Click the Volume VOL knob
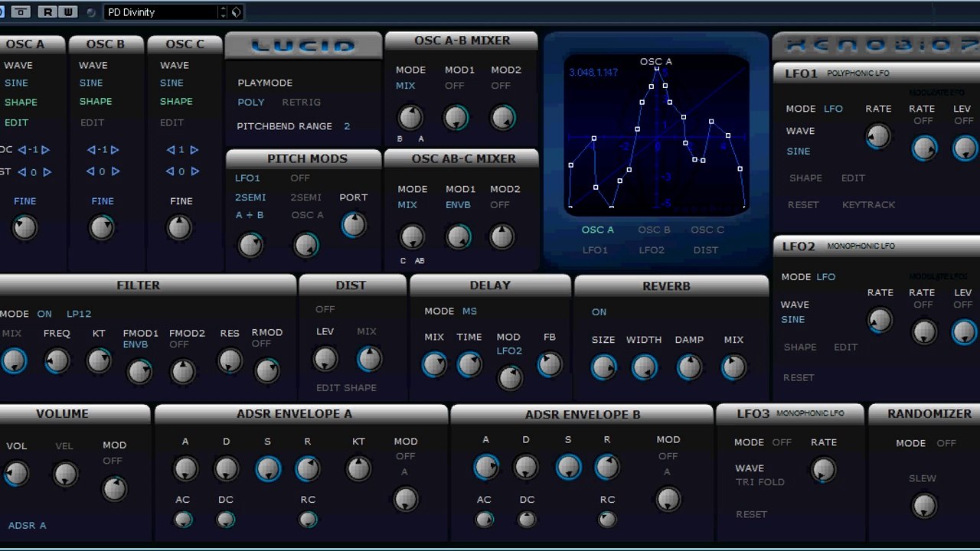980x551 pixels. pos(16,474)
